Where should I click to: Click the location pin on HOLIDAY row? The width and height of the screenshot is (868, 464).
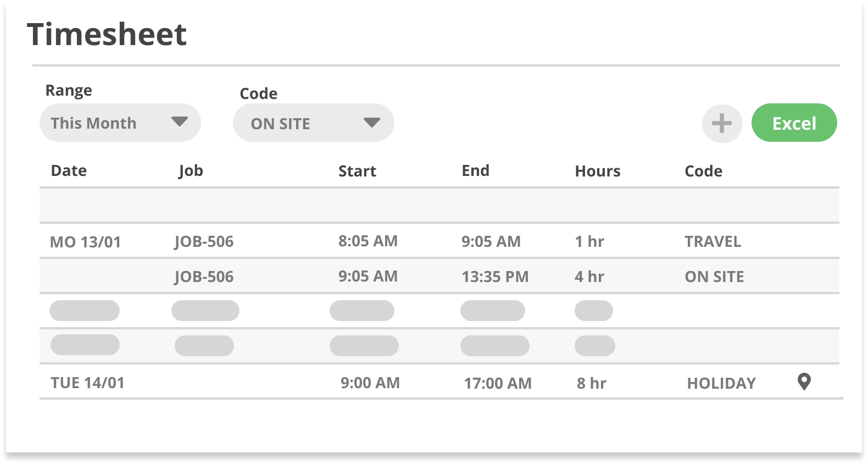[804, 382]
